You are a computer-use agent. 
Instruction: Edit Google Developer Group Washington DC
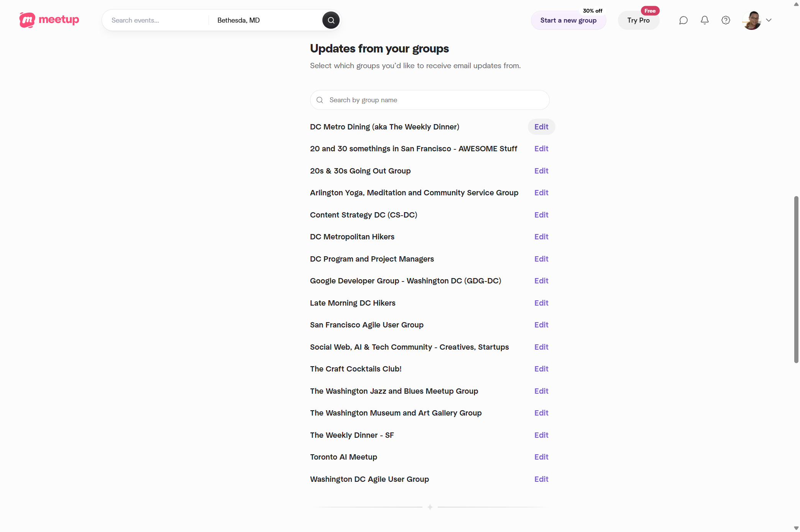click(x=541, y=281)
